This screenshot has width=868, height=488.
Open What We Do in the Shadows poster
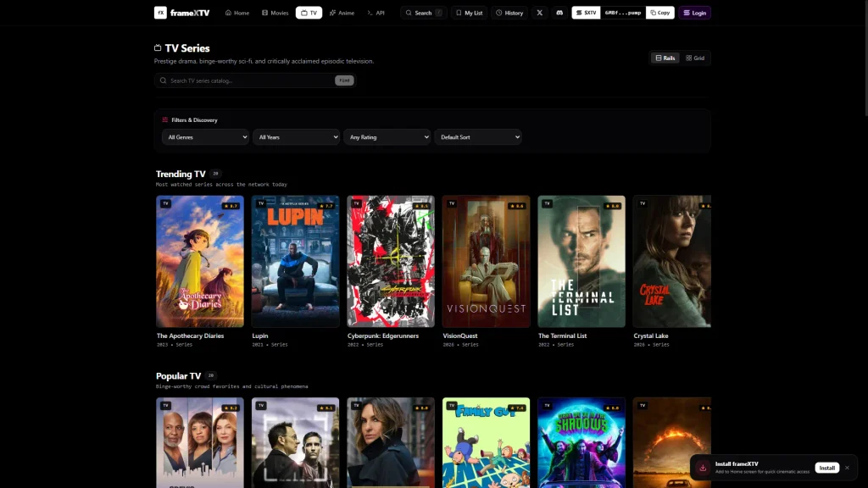click(x=581, y=442)
